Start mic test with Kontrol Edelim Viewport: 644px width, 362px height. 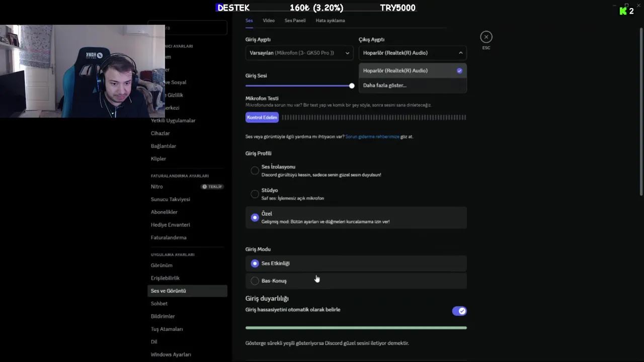coord(262,117)
